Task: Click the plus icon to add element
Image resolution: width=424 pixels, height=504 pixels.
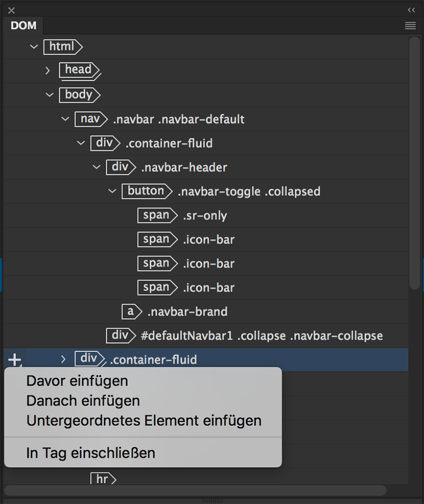Action: point(14,360)
